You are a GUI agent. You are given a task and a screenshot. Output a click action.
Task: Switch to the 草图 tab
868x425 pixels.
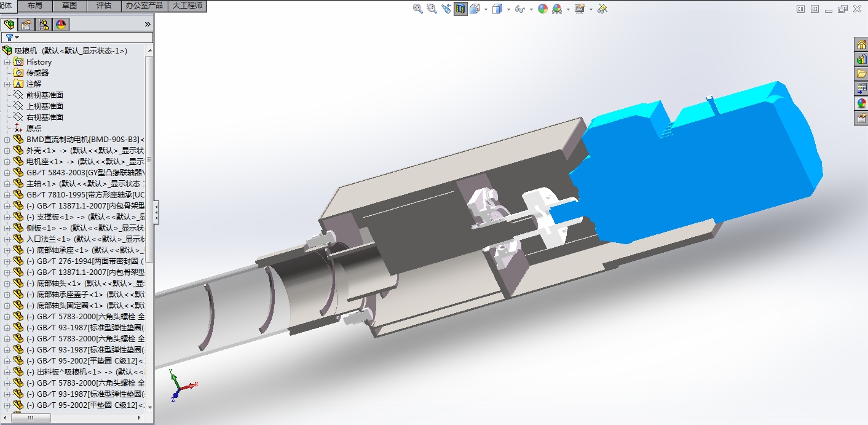pos(69,6)
